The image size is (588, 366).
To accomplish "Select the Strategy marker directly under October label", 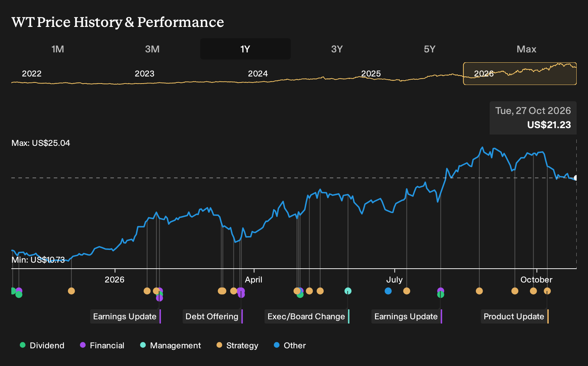I will [x=533, y=291].
